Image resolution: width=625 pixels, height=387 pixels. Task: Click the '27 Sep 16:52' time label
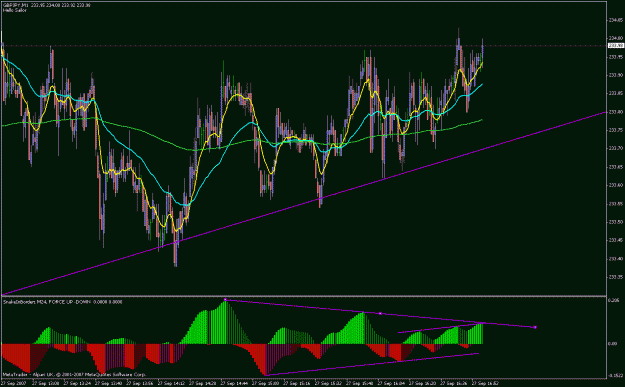(x=484, y=382)
